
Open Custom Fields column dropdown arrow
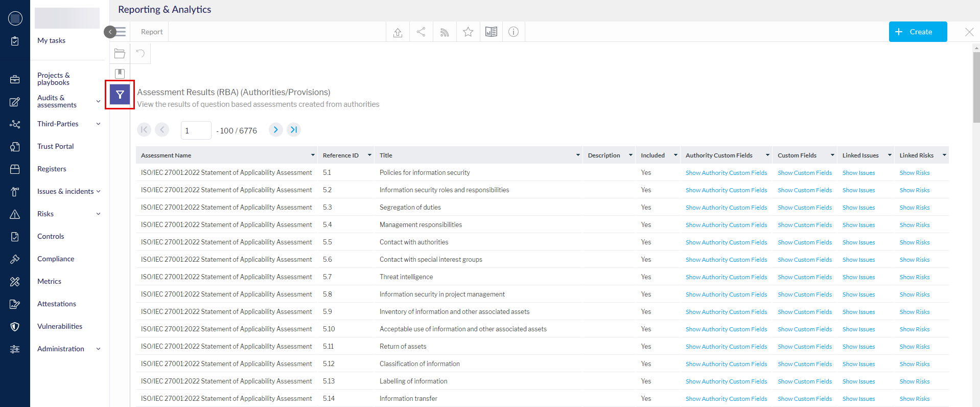tap(832, 155)
